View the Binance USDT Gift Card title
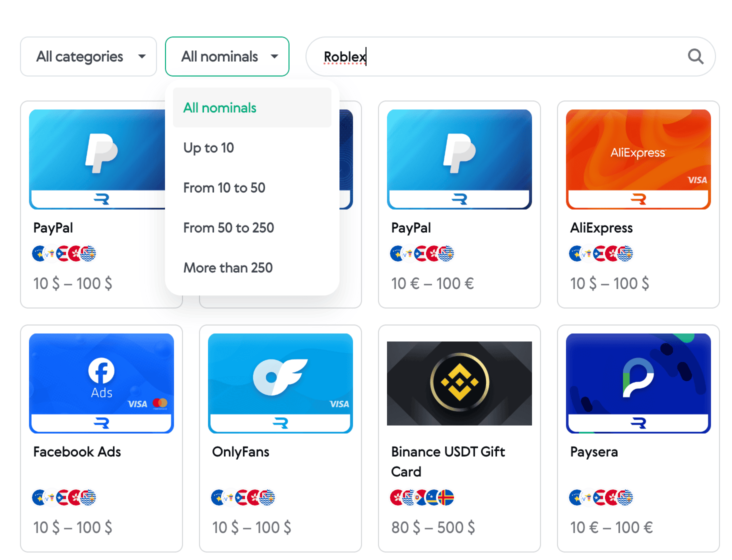732x560 pixels. coord(448,461)
